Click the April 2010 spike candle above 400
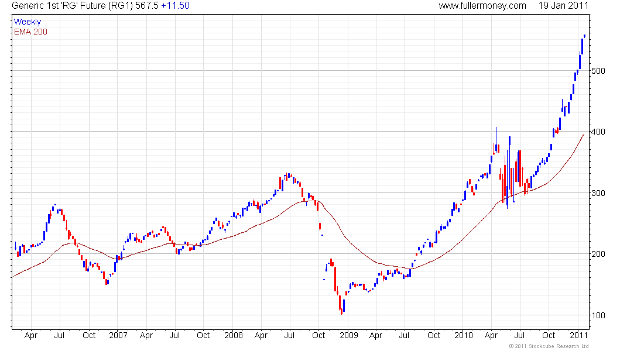 pyautogui.click(x=496, y=140)
